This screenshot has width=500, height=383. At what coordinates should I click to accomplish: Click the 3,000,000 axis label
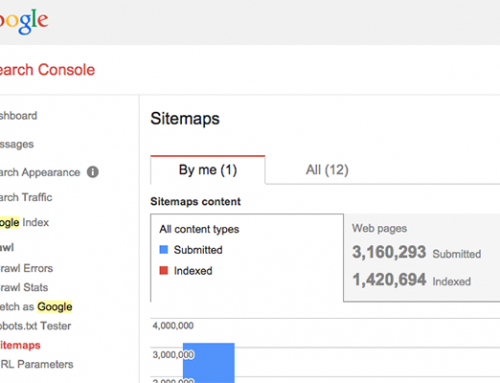click(173, 355)
